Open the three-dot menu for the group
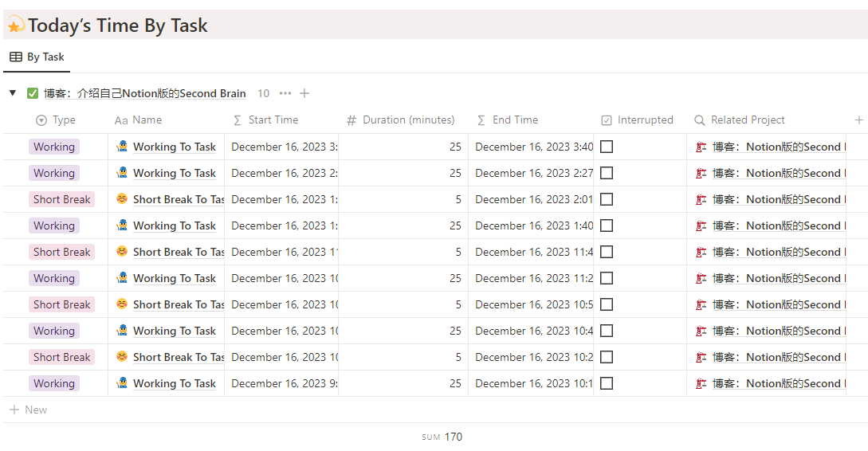This screenshot has height=451, width=868. (285, 93)
